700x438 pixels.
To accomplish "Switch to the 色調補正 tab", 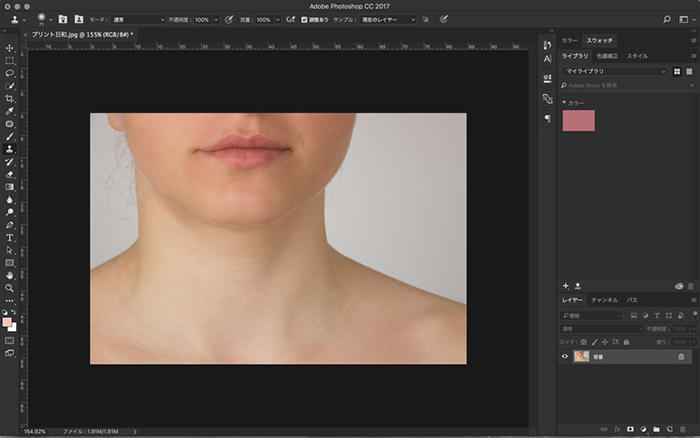I will pyautogui.click(x=607, y=56).
